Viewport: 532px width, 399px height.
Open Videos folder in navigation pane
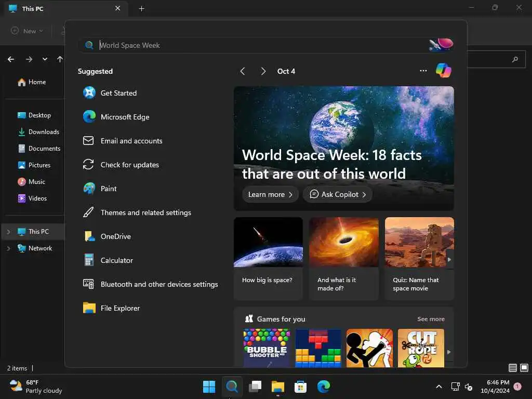click(x=32, y=198)
